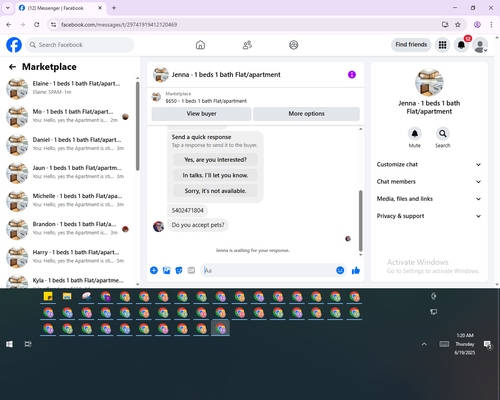Select the Messenger | Facebook browser tab
The height and width of the screenshot is (400, 500).
60,8
